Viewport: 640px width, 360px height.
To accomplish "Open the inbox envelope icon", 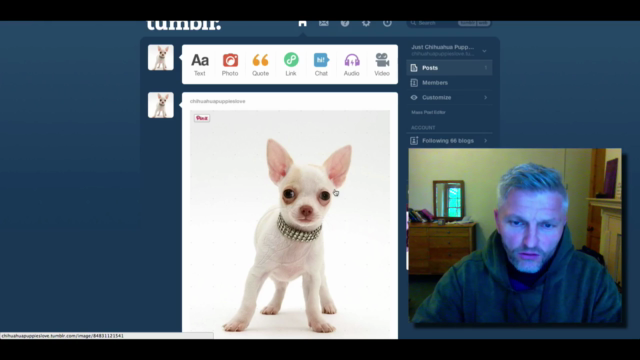I will pos(324,23).
